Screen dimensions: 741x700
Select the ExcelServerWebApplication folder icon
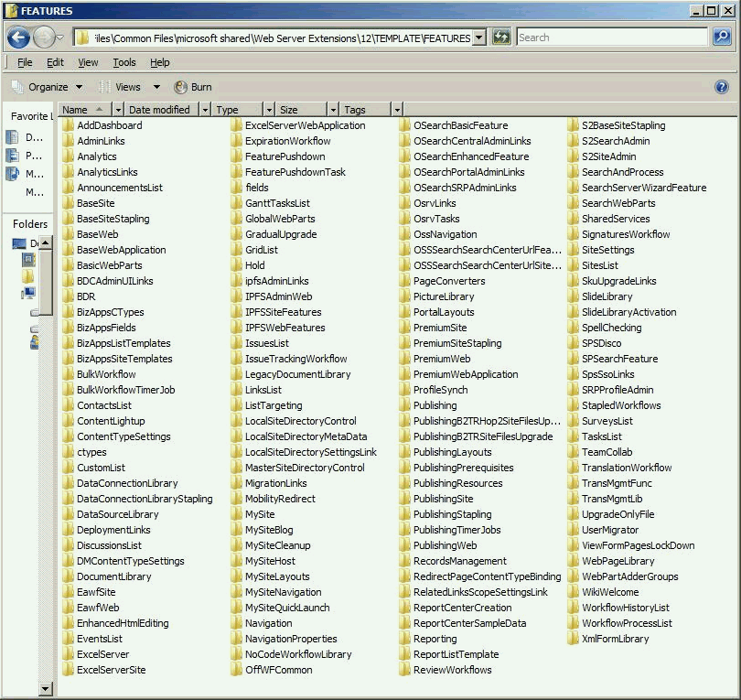[x=236, y=125]
